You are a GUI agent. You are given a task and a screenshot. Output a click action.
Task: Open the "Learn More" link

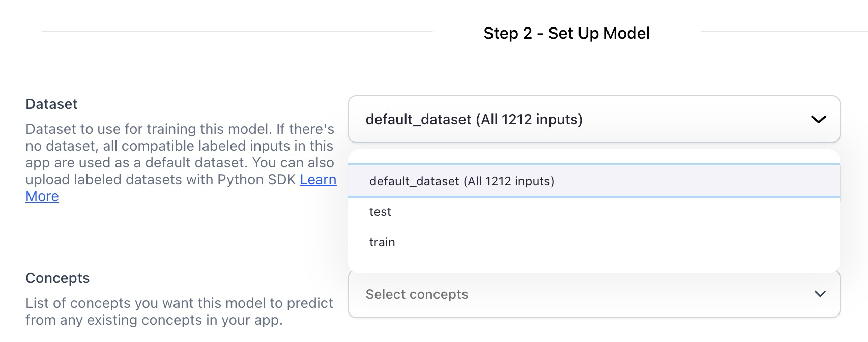pyautogui.click(x=317, y=180)
